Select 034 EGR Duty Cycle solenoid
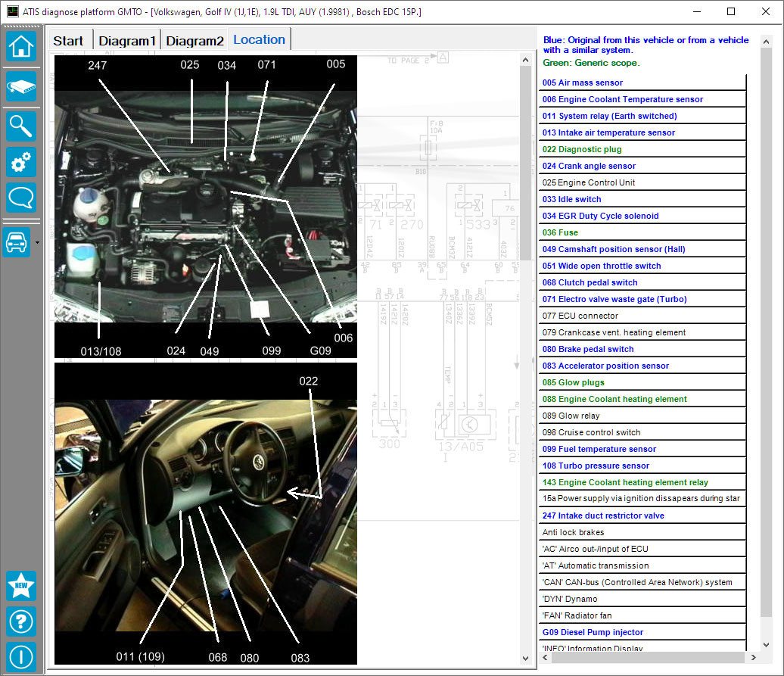Viewport: 784px width, 676px height. tap(642, 216)
